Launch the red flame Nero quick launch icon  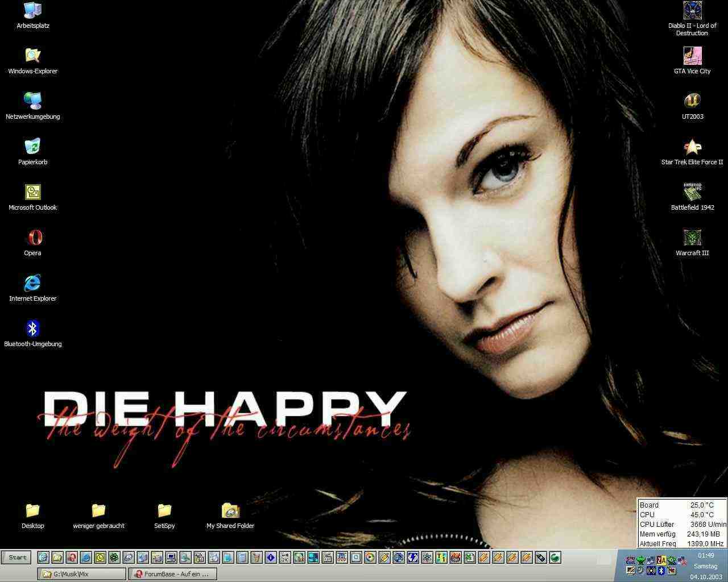[456, 558]
